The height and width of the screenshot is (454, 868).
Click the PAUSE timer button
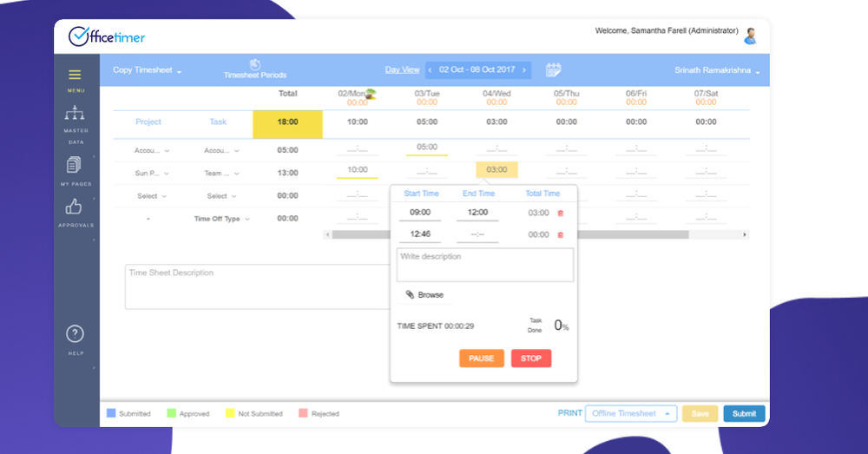(x=482, y=359)
